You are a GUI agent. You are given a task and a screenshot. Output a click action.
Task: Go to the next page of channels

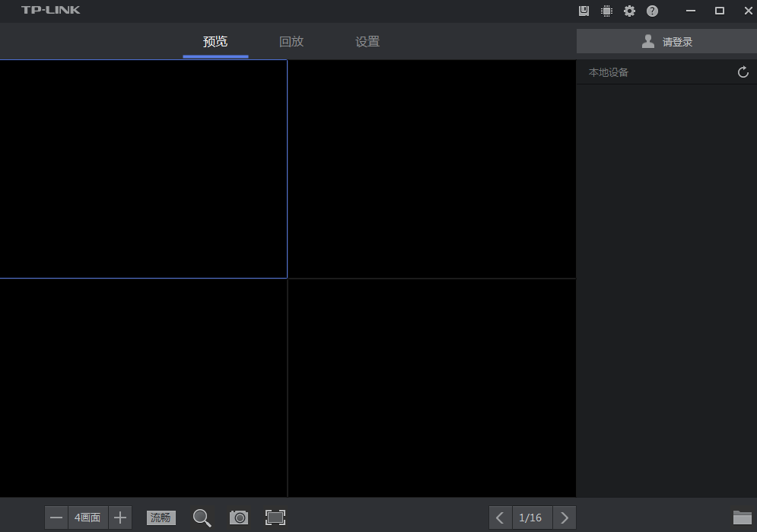coord(564,518)
